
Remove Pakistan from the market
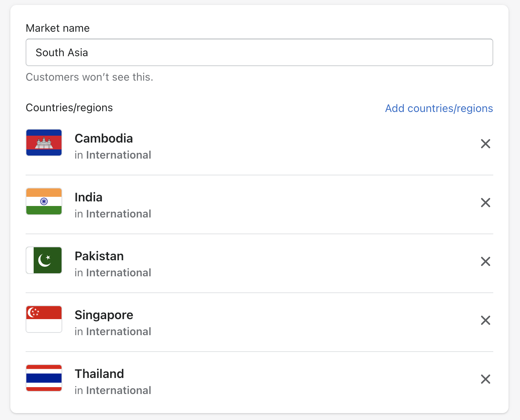coord(485,261)
